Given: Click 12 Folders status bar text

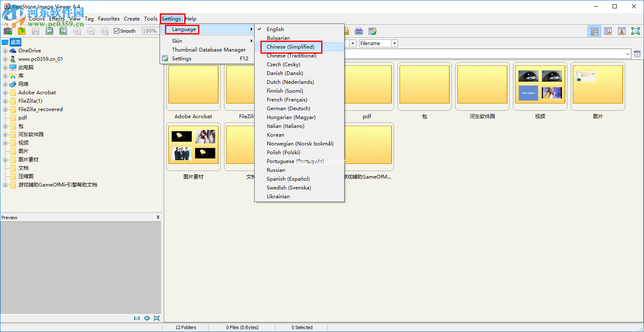Looking at the screenshot, I should point(186,327).
